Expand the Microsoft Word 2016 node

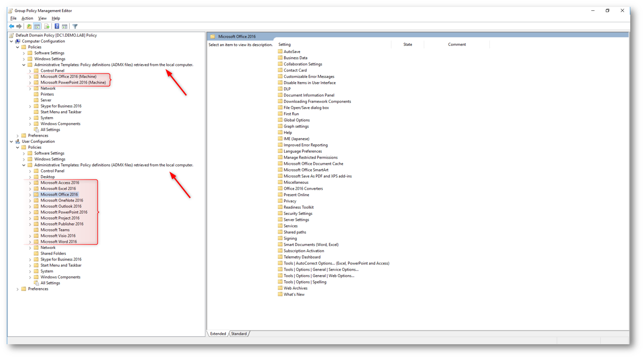point(30,242)
